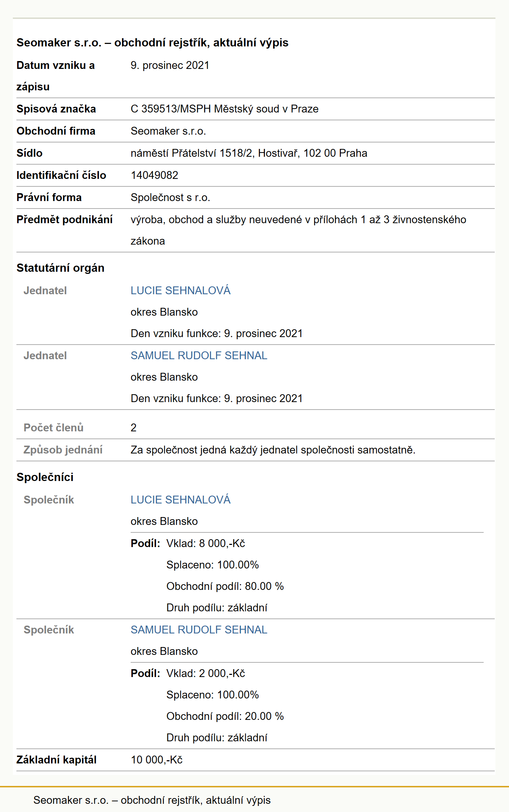The width and height of the screenshot is (509, 812).
Task: Click the founding date 9. prosinec 2021 at top
Action: click(x=170, y=65)
